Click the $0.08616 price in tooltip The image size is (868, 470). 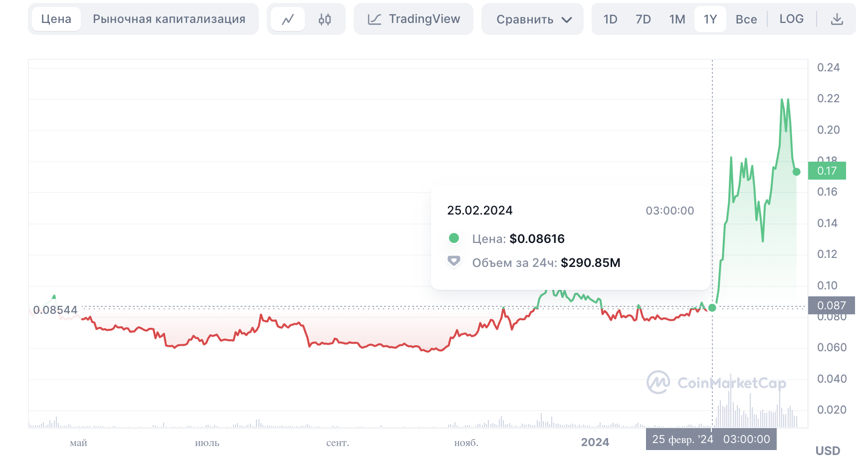pos(537,238)
